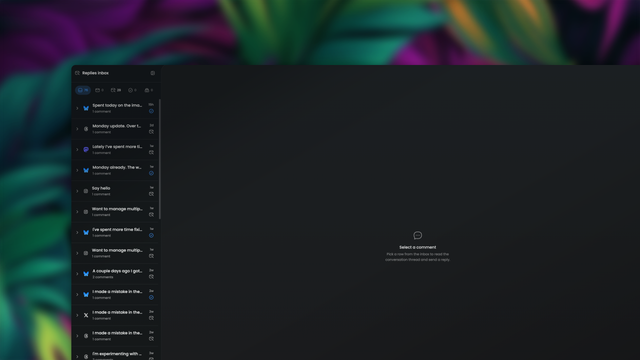Screen dimensions: 640x360
Task: Click the Bluesky icon on 'Spent today on the...' row
Action: 86,108
